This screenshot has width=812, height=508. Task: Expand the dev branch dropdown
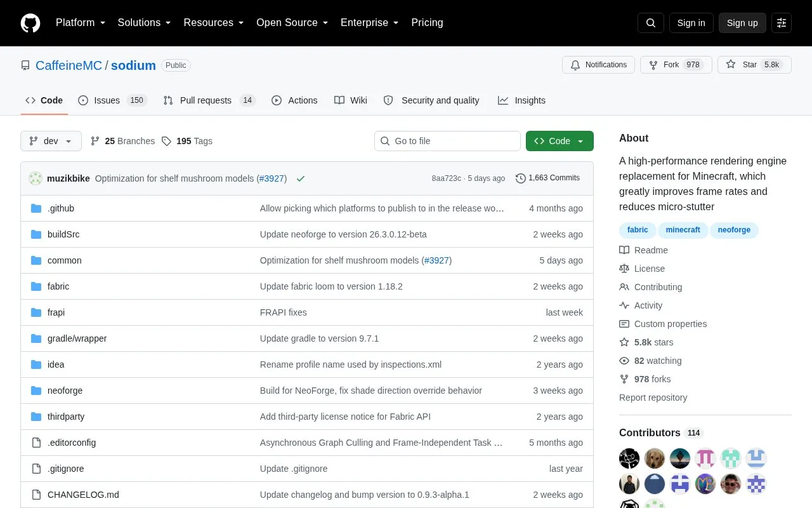[51, 141]
